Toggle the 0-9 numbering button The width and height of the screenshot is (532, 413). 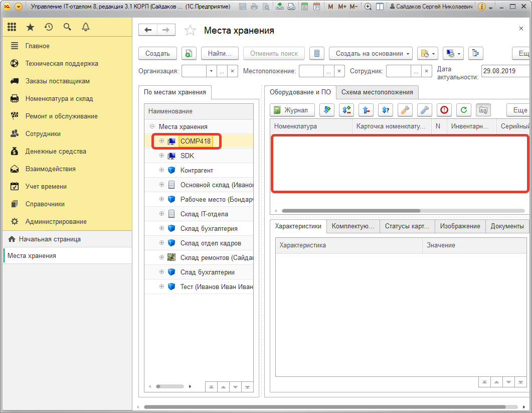(x=483, y=110)
